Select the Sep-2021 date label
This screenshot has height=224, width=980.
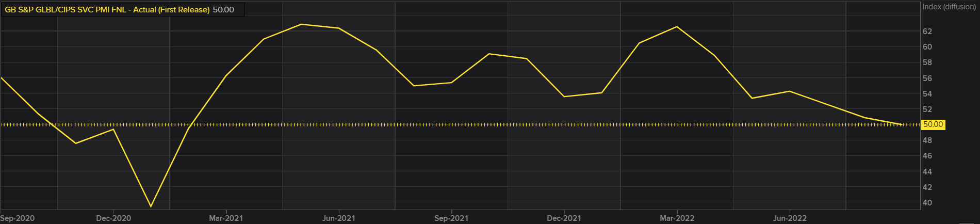[451, 218]
